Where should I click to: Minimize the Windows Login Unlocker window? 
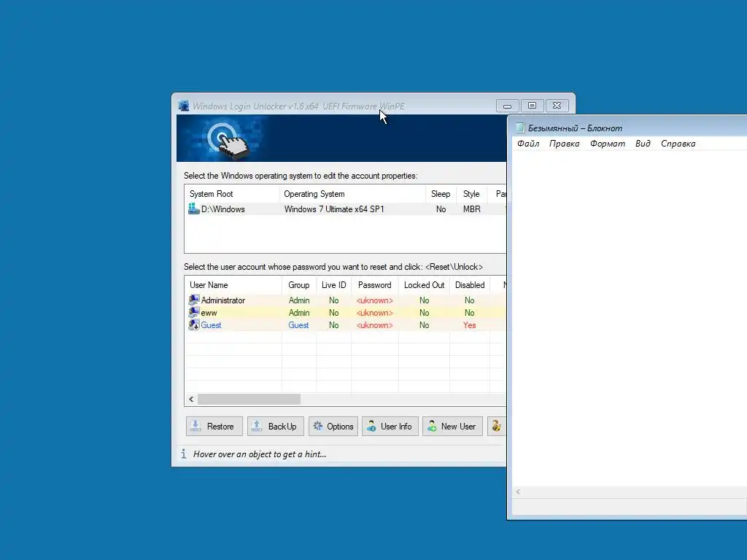(508, 106)
